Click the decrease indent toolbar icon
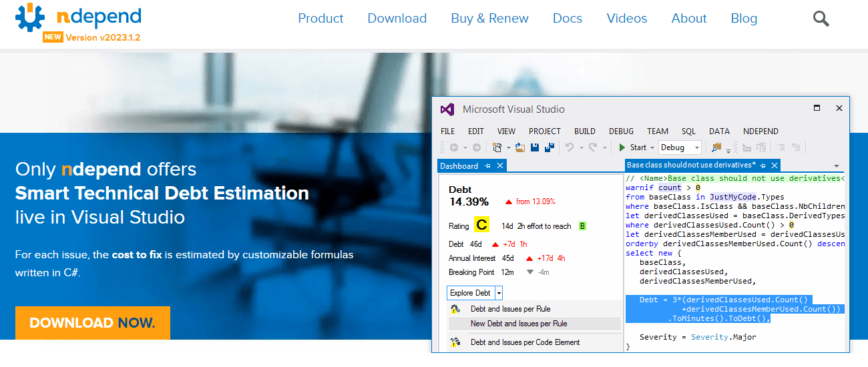The image size is (868, 367). [x=781, y=147]
